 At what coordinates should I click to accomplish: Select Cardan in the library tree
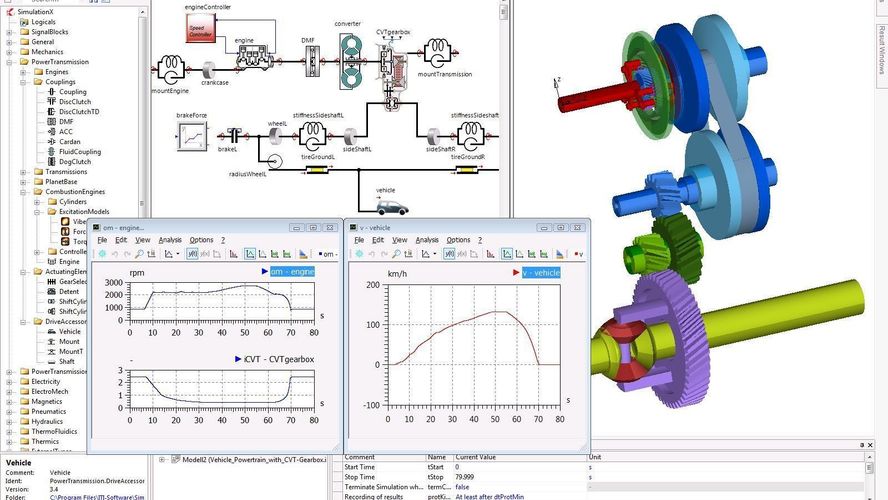click(70, 142)
